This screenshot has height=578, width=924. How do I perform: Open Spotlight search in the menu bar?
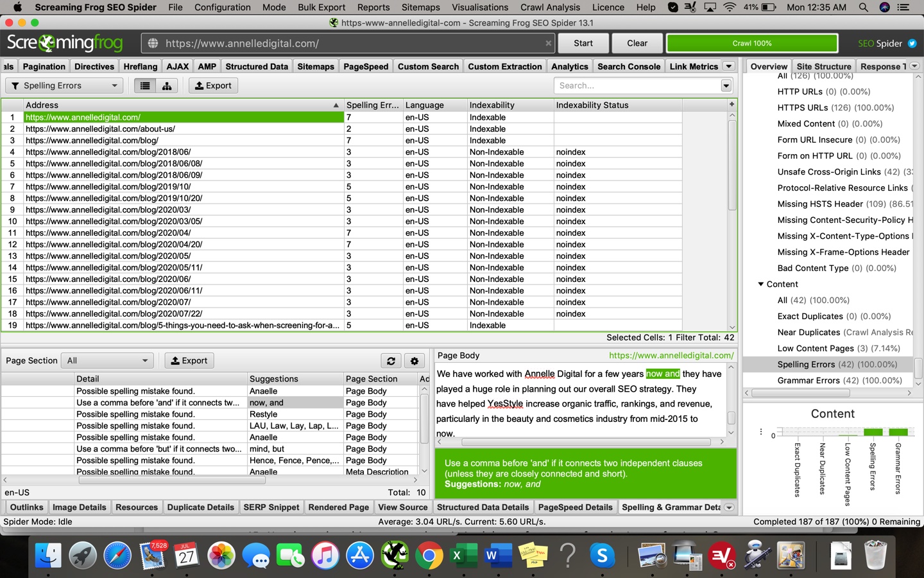coord(864,7)
